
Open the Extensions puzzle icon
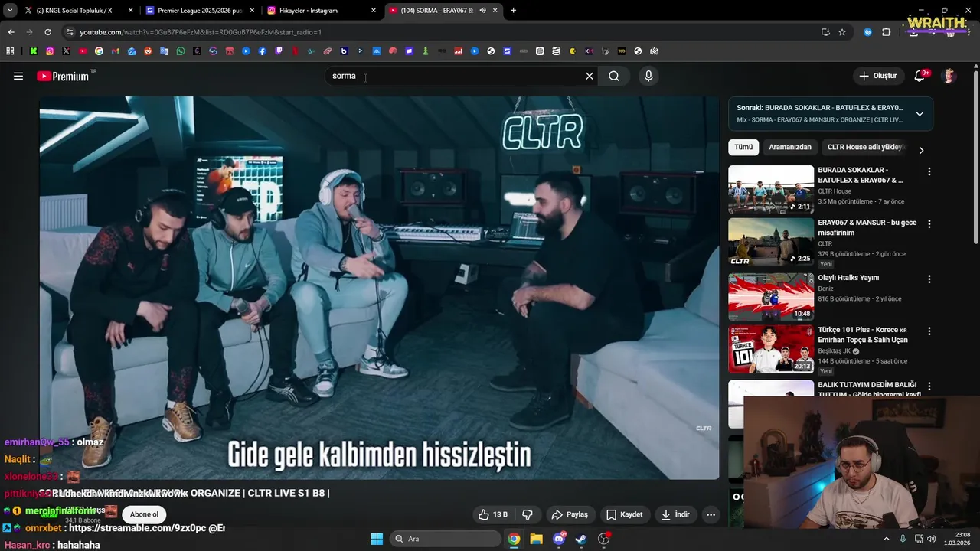tap(887, 32)
